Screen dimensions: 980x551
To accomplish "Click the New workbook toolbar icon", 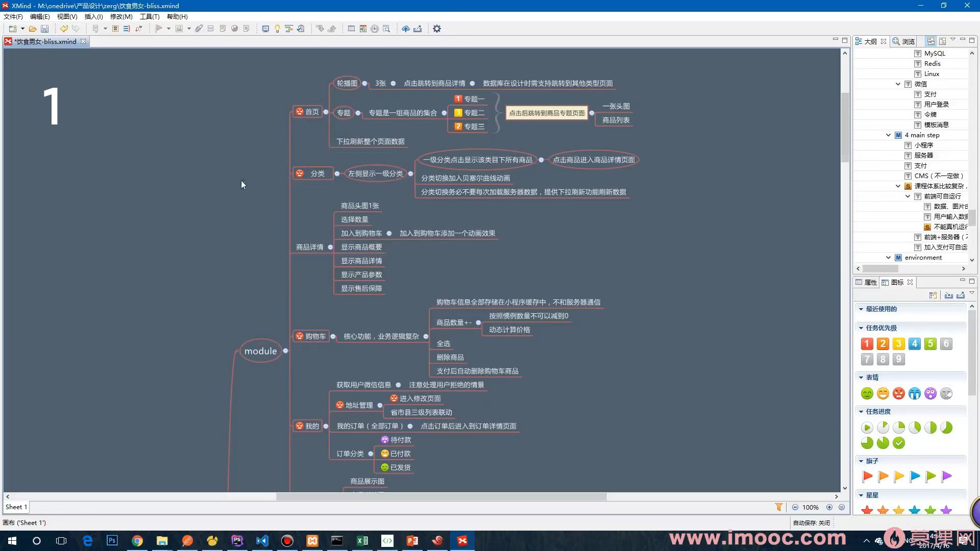I will (13, 29).
